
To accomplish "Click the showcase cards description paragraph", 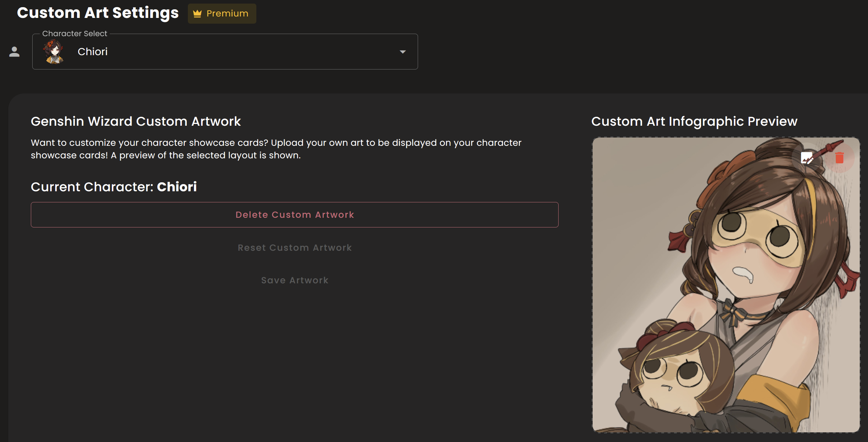I will coord(276,149).
